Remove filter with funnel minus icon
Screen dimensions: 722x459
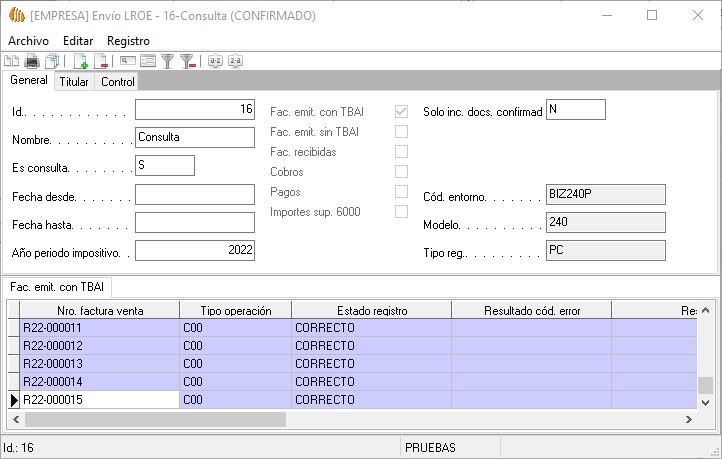[187, 62]
